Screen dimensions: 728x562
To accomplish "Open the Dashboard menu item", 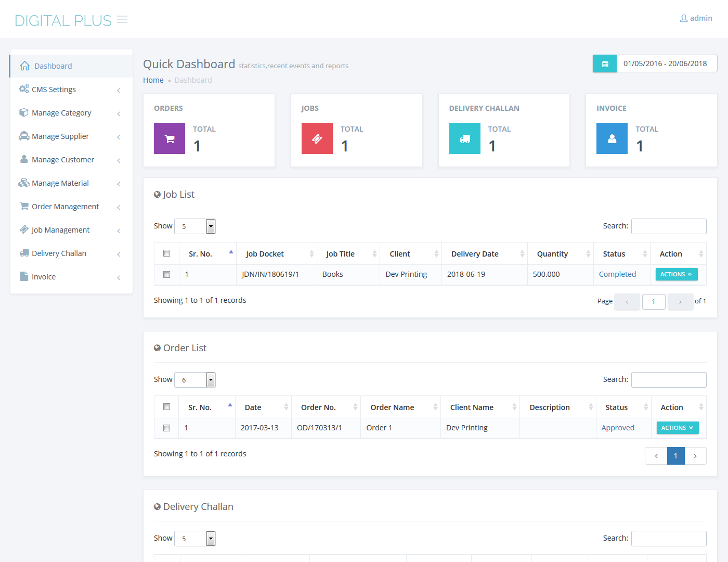I will 71,66.
